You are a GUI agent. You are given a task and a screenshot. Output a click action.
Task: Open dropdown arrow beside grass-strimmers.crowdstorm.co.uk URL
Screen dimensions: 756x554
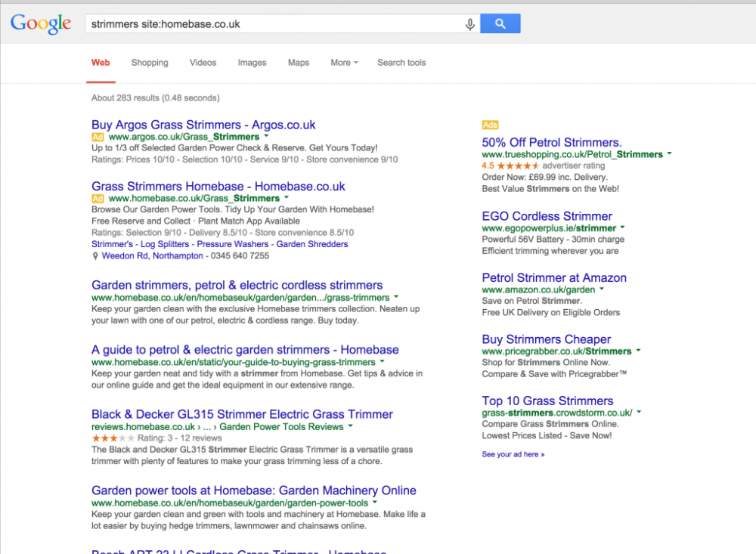pyautogui.click(x=640, y=412)
